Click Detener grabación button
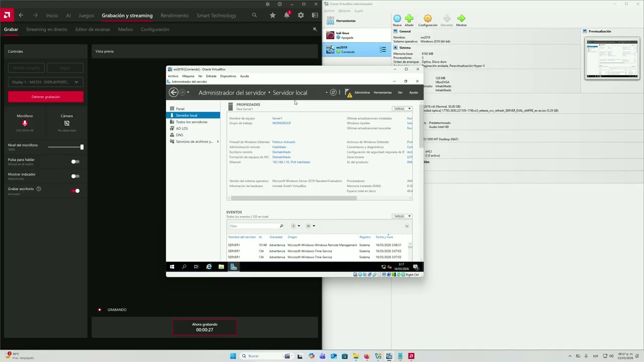The width and height of the screenshot is (644, 362). coord(46,97)
